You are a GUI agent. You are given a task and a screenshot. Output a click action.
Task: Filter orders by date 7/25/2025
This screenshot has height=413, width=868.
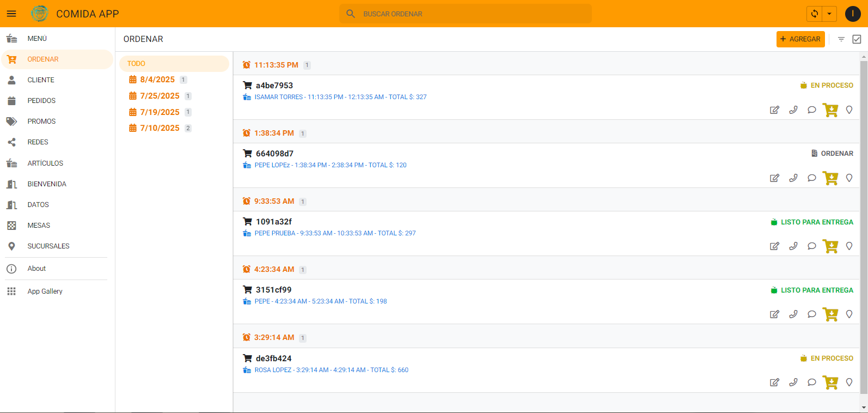coord(160,96)
